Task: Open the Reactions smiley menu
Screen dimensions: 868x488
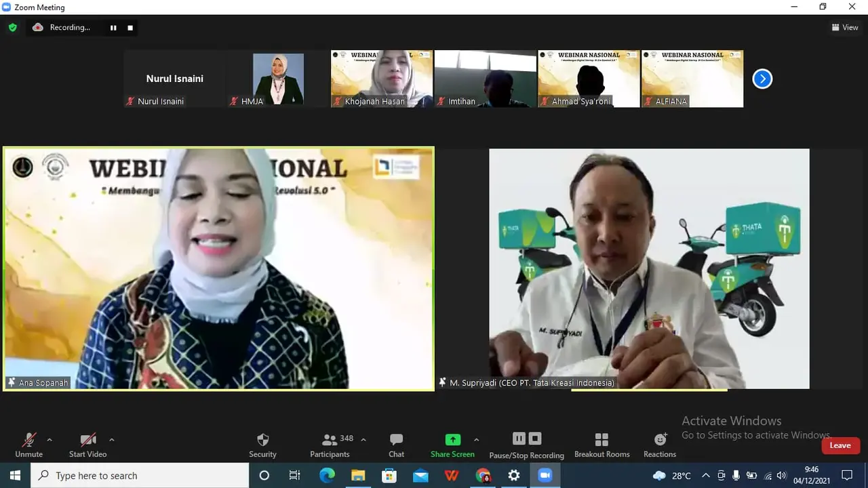Action: (x=660, y=445)
